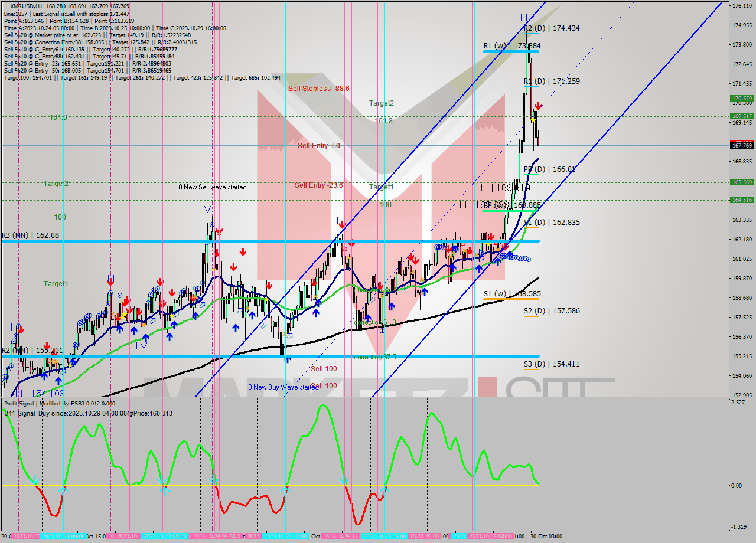Click the yellow star marker on the latest candles
Screen dimensions: 756x543
coord(533,120)
